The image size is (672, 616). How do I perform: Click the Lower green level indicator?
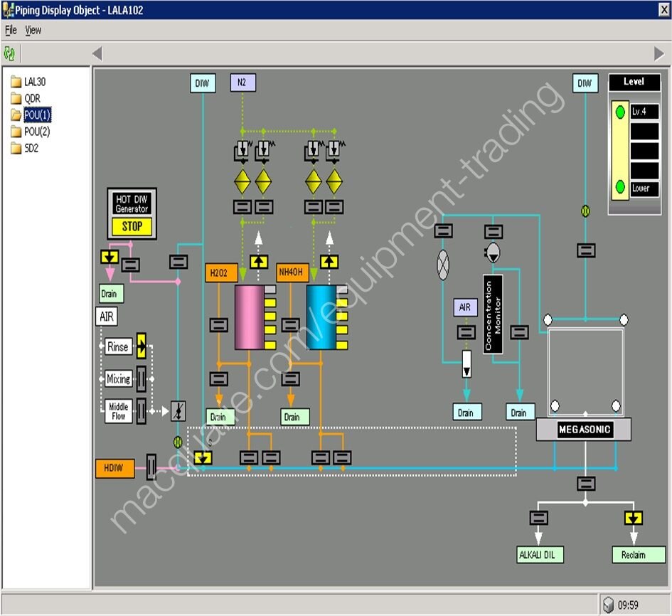click(620, 187)
